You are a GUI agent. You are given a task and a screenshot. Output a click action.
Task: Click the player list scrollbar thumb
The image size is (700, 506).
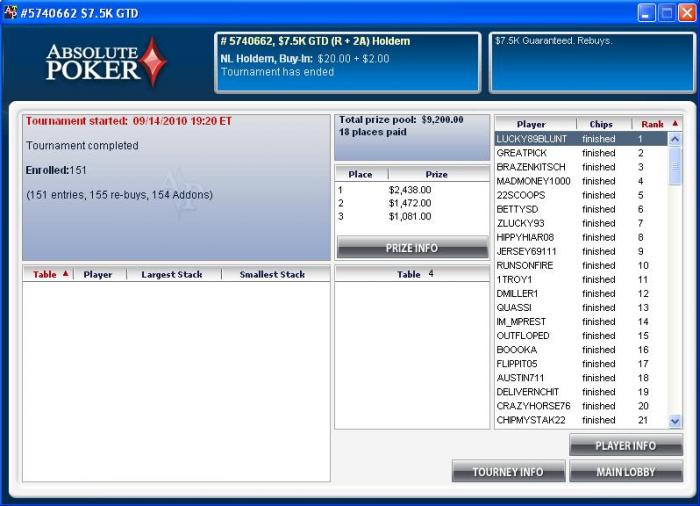click(x=675, y=166)
